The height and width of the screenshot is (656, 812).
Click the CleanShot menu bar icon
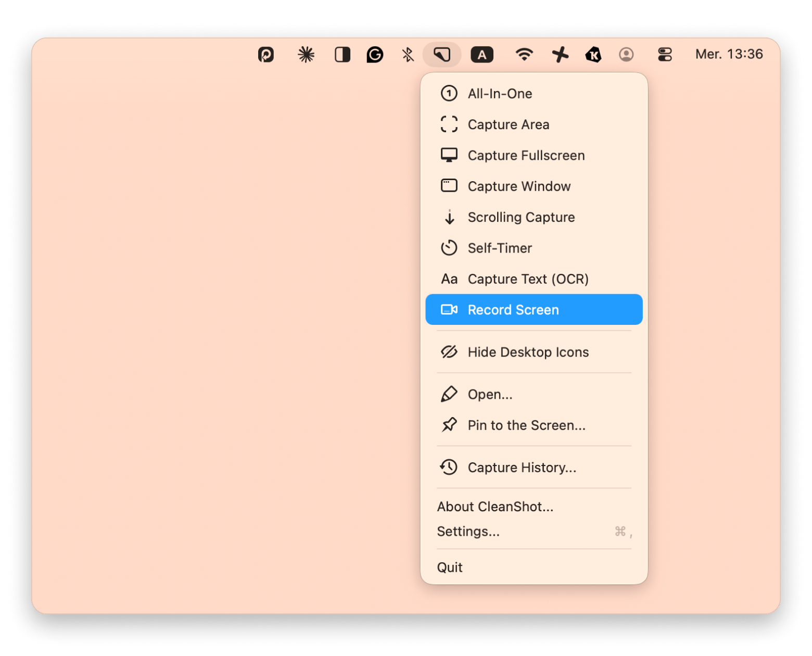(x=442, y=54)
